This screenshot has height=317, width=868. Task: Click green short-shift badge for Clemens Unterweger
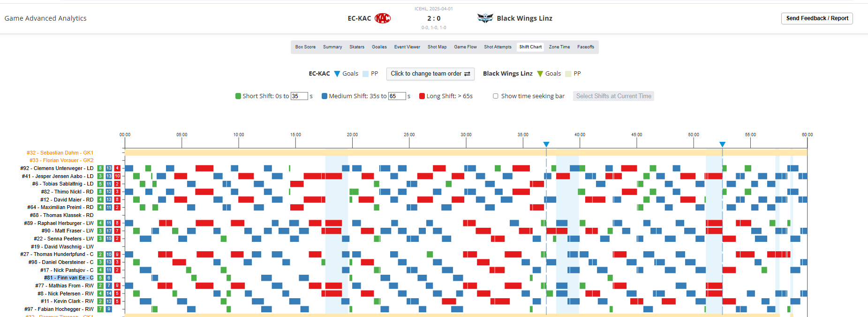pos(100,168)
